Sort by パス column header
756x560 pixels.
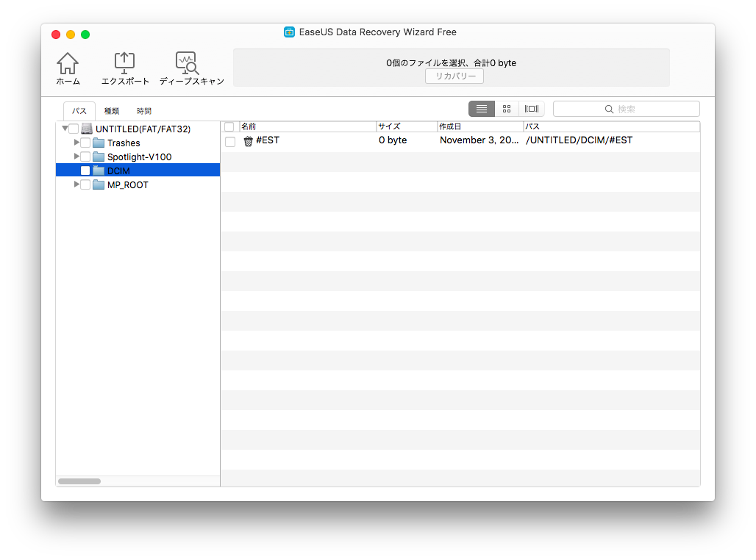[x=612, y=126]
